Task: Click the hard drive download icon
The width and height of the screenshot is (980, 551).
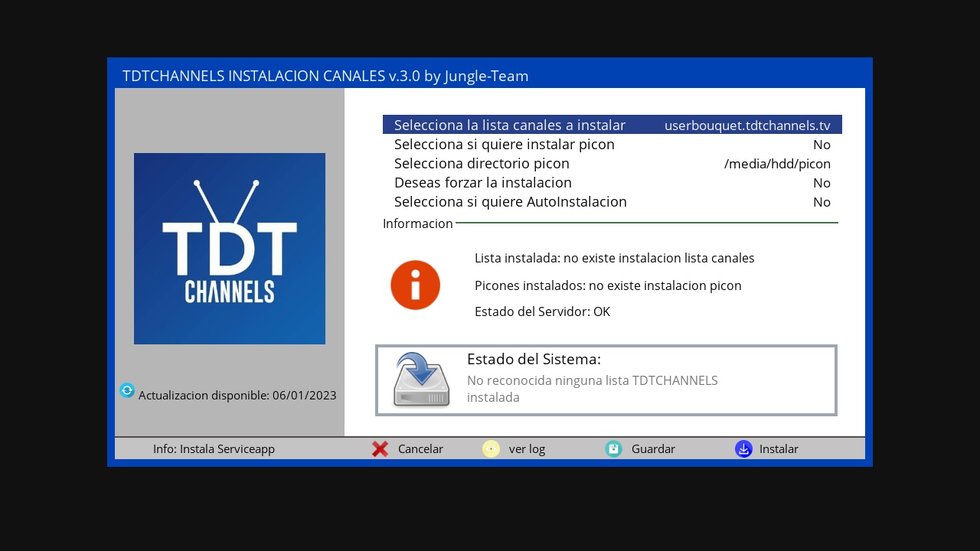Action: click(421, 380)
